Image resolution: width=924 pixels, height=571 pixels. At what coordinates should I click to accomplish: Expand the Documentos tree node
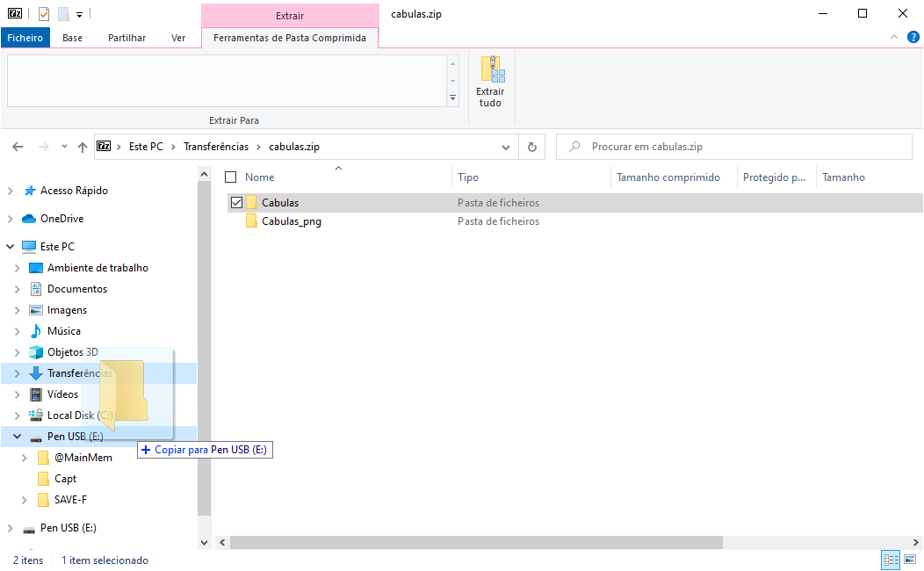(x=16, y=288)
